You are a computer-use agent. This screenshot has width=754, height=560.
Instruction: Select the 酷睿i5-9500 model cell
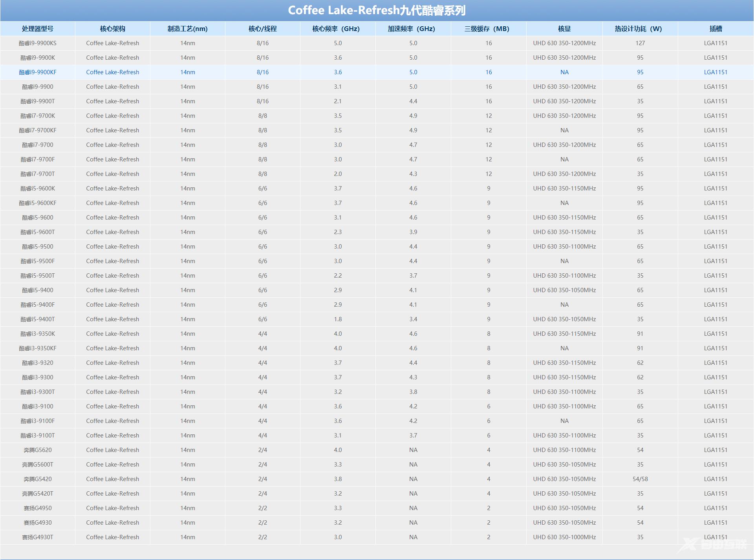pyautogui.click(x=38, y=247)
